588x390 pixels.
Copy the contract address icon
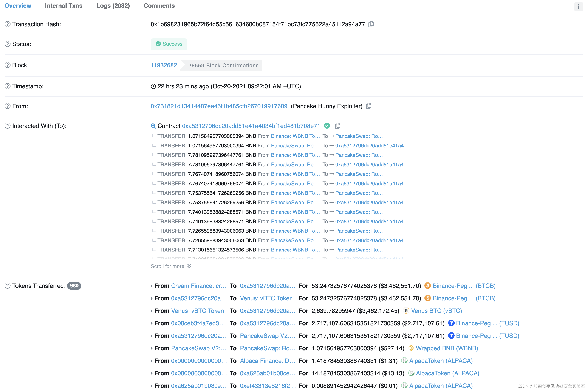point(338,126)
